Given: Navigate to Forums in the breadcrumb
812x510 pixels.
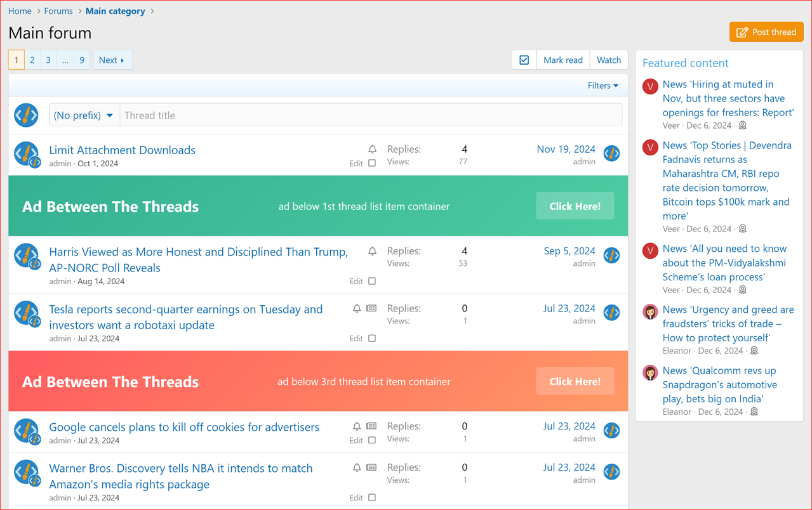Looking at the screenshot, I should (x=58, y=11).
